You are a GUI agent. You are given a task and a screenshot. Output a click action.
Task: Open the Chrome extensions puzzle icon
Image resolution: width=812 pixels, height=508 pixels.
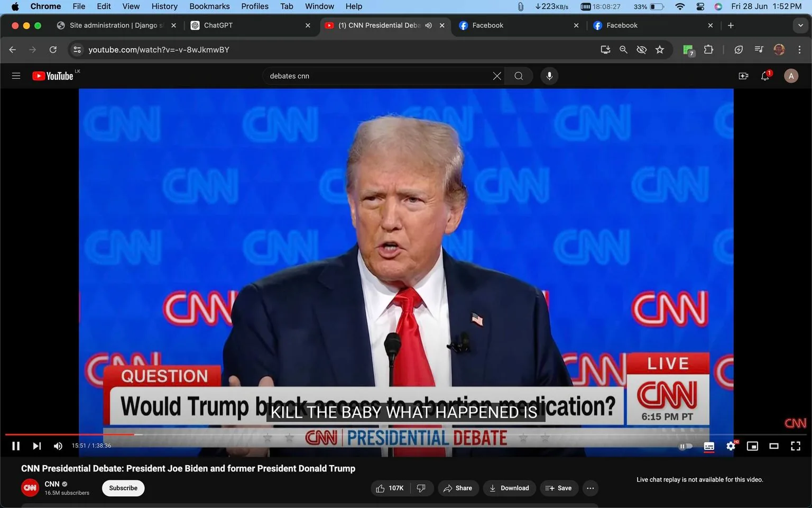(x=708, y=49)
